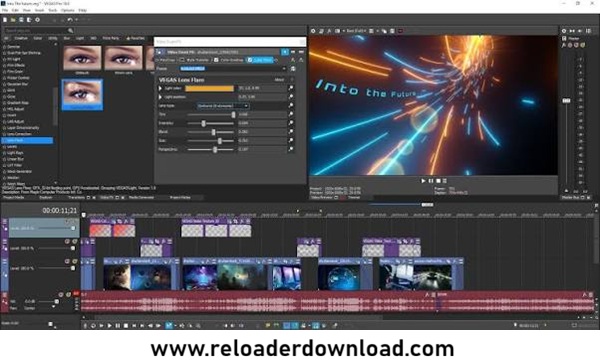This screenshot has width=600, height=364.
Task: Switch to the Project Media tab
Action: [14, 198]
